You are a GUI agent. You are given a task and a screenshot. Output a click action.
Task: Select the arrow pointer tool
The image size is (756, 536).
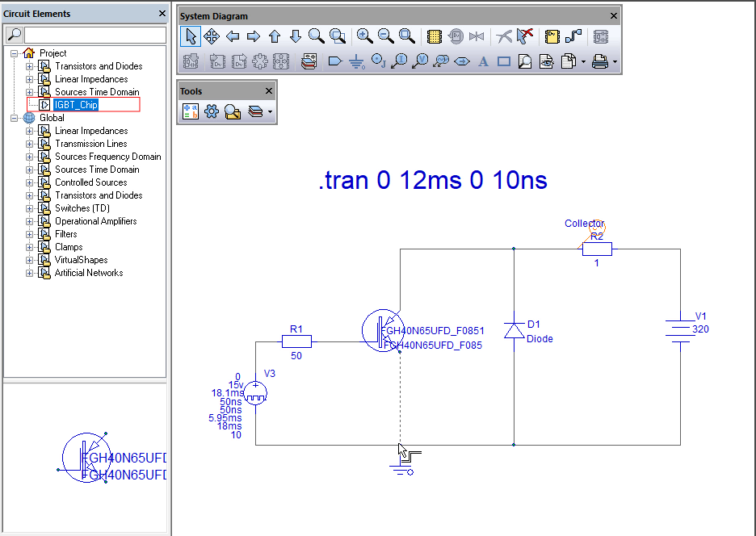[x=191, y=36]
